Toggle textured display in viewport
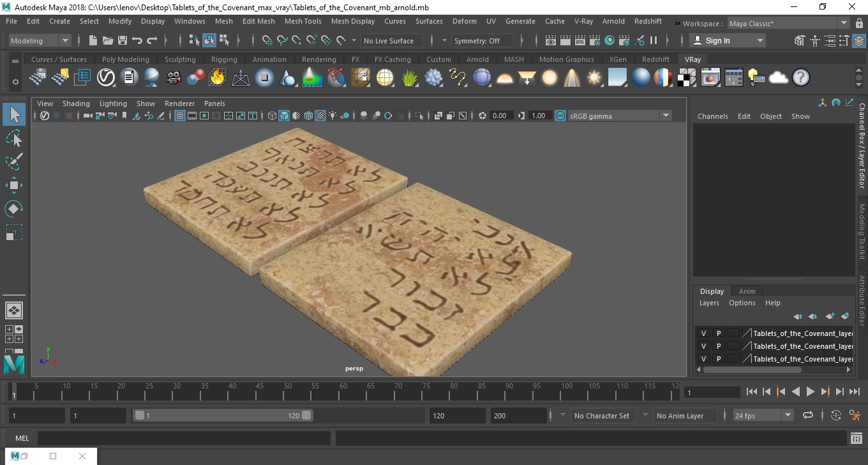 (x=321, y=116)
